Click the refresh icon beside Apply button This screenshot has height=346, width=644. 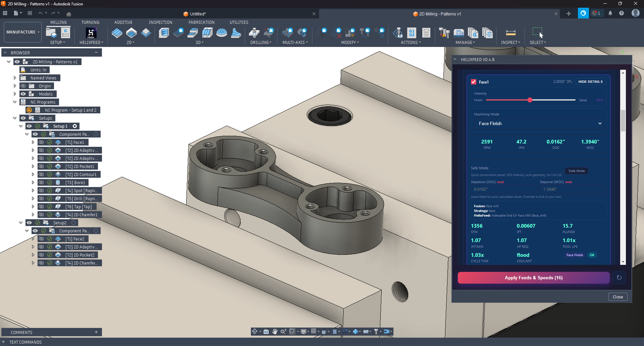(x=619, y=278)
